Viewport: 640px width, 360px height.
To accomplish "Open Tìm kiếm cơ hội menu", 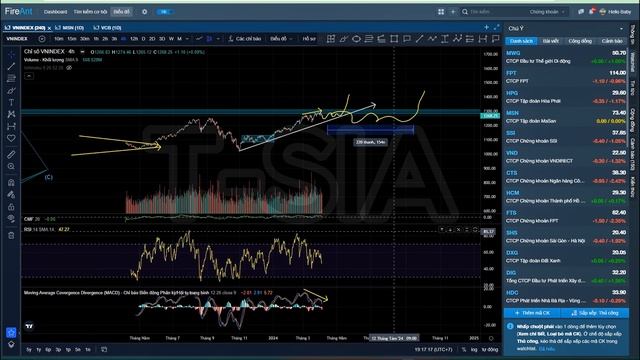I will (90, 12).
